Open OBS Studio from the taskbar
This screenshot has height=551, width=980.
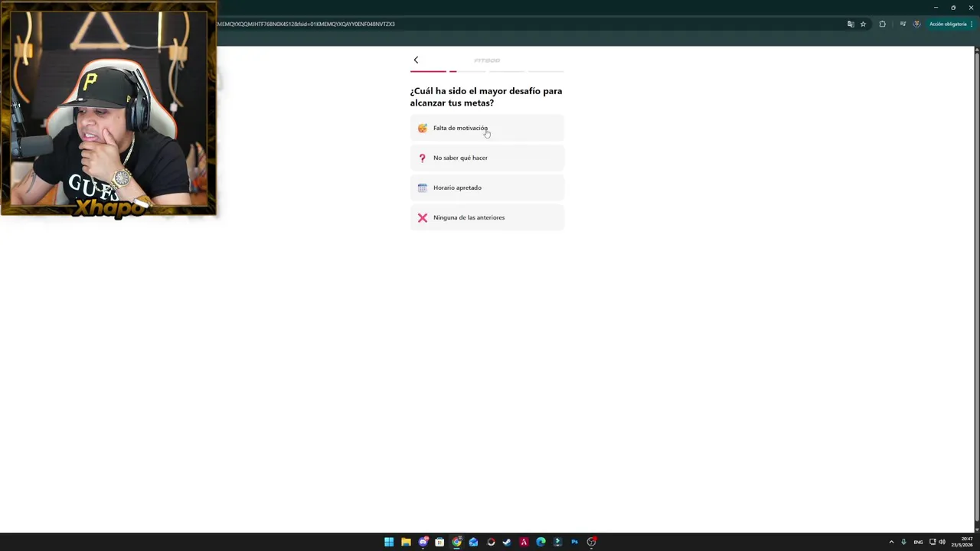pos(591,542)
